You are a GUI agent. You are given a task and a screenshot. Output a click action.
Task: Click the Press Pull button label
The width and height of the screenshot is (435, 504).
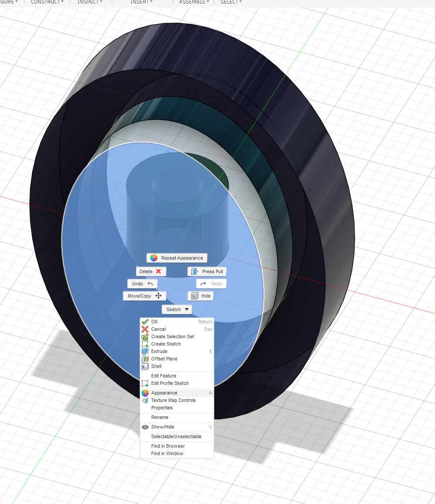coord(213,271)
